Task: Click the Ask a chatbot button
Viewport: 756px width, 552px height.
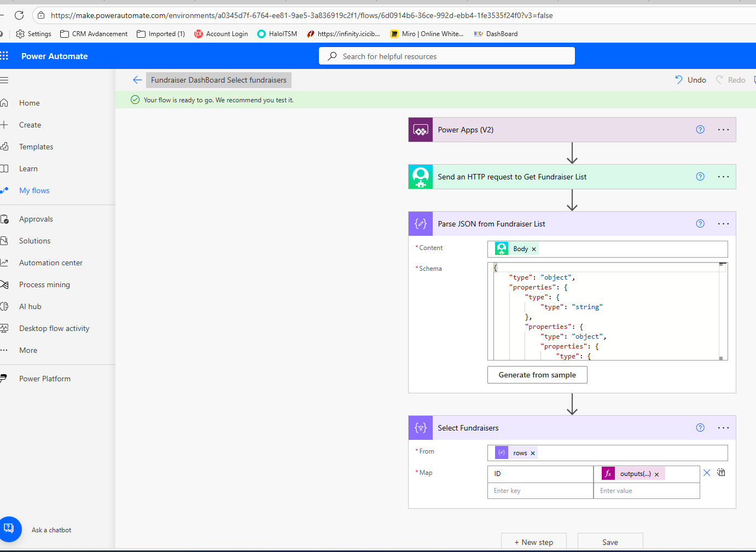Action: (x=9, y=529)
